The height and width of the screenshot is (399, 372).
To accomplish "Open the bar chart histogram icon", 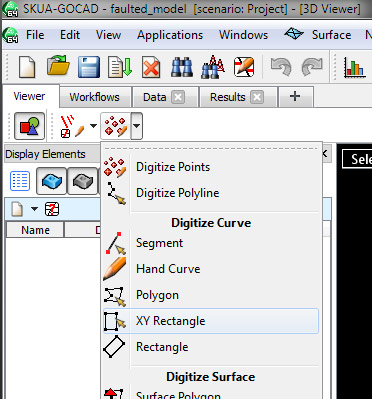I will pyautogui.click(x=354, y=67).
